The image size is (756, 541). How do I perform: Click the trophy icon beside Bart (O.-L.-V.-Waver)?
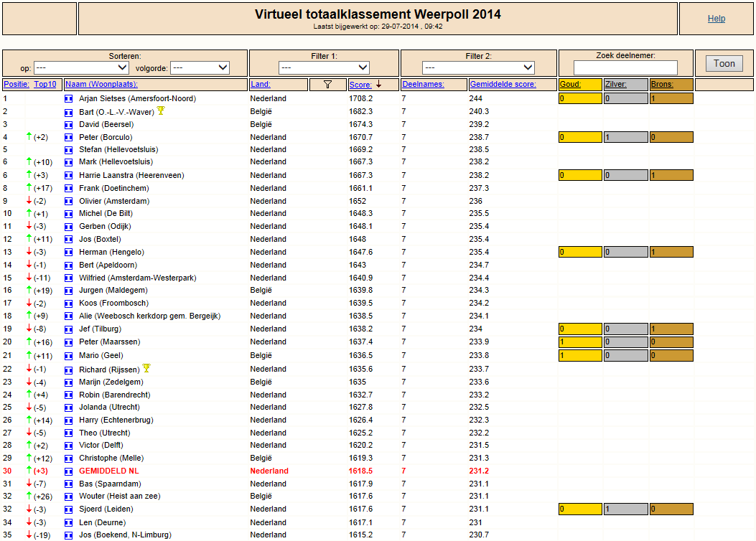pos(161,110)
